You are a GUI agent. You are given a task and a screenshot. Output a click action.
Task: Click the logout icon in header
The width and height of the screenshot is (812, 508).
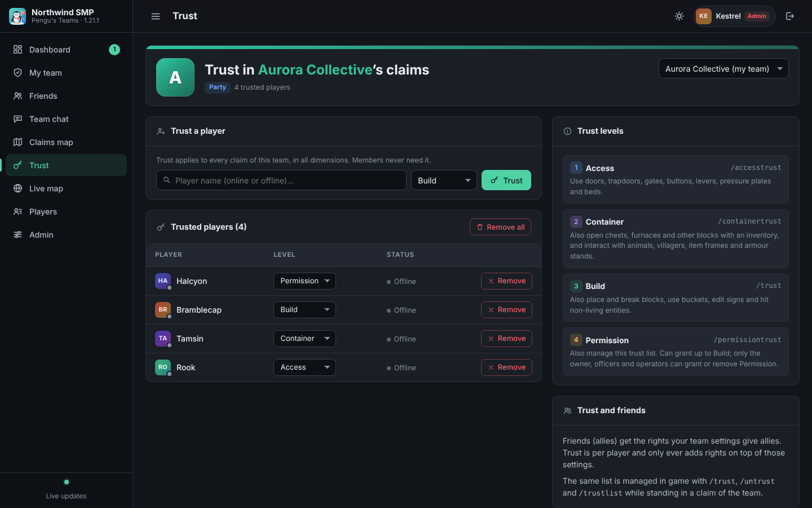tap(790, 16)
